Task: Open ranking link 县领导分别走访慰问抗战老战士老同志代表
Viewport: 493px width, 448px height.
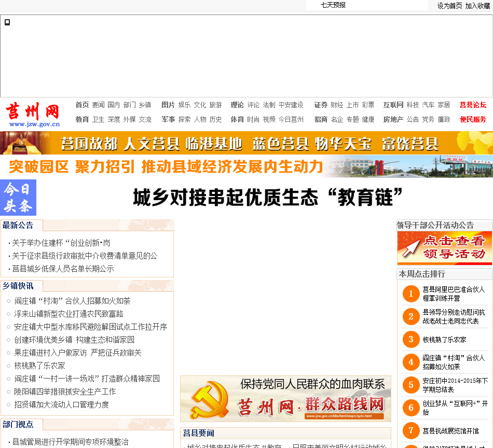Action: [x=454, y=317]
